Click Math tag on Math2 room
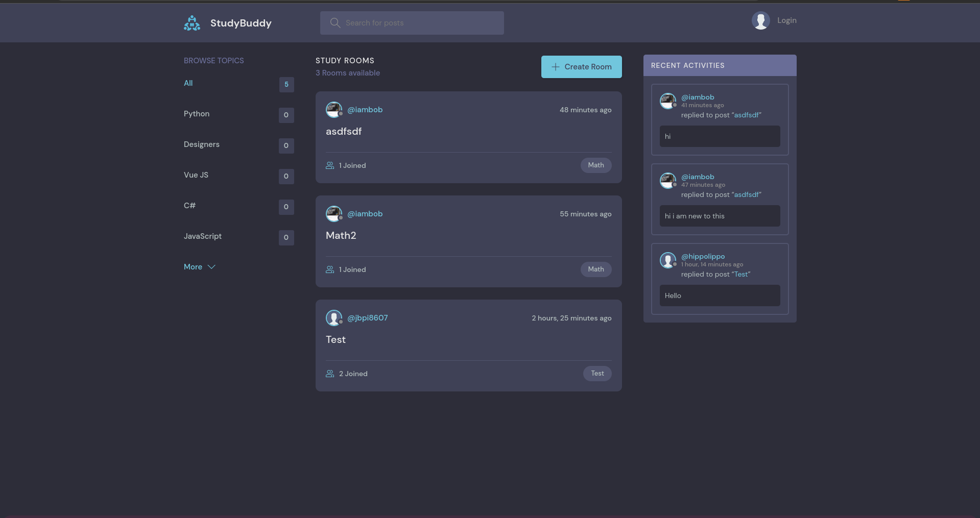 pos(596,269)
